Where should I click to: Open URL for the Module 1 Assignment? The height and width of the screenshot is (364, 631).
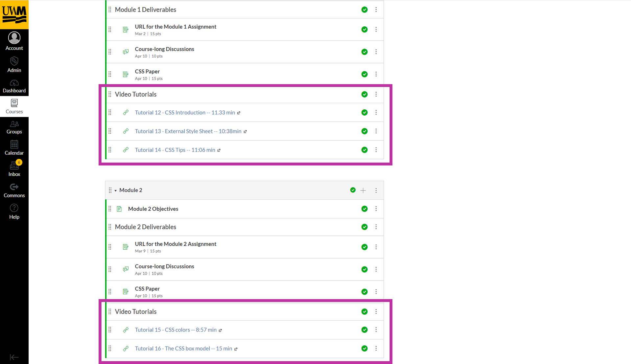[x=175, y=27]
